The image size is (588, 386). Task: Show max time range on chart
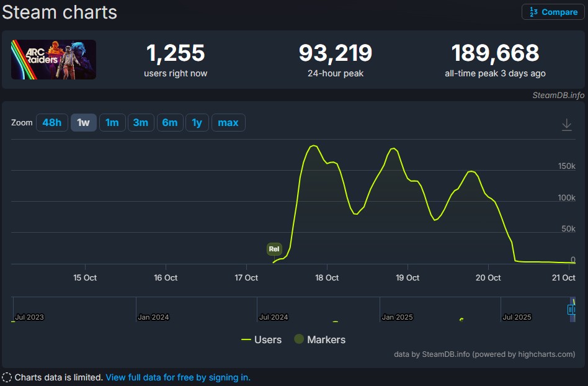[228, 123]
